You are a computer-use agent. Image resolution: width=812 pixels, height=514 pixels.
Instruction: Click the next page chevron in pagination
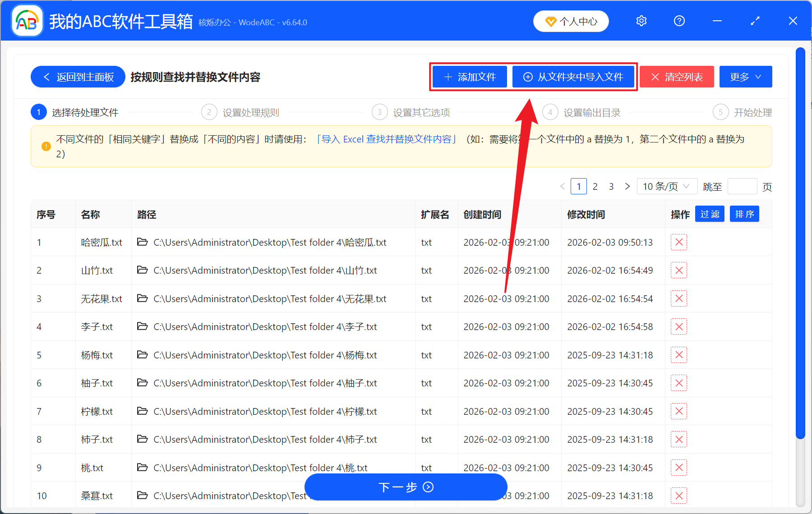(x=627, y=186)
